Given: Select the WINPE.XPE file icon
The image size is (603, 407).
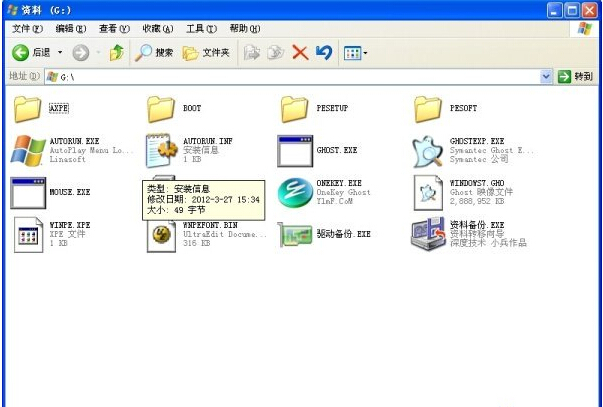Looking at the screenshot, I should point(28,235).
